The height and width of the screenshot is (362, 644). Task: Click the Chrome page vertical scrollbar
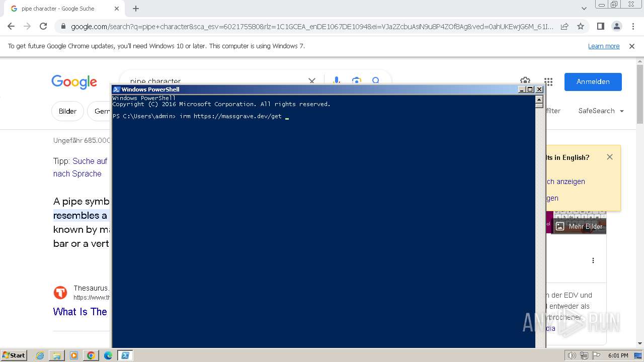[640, 96]
